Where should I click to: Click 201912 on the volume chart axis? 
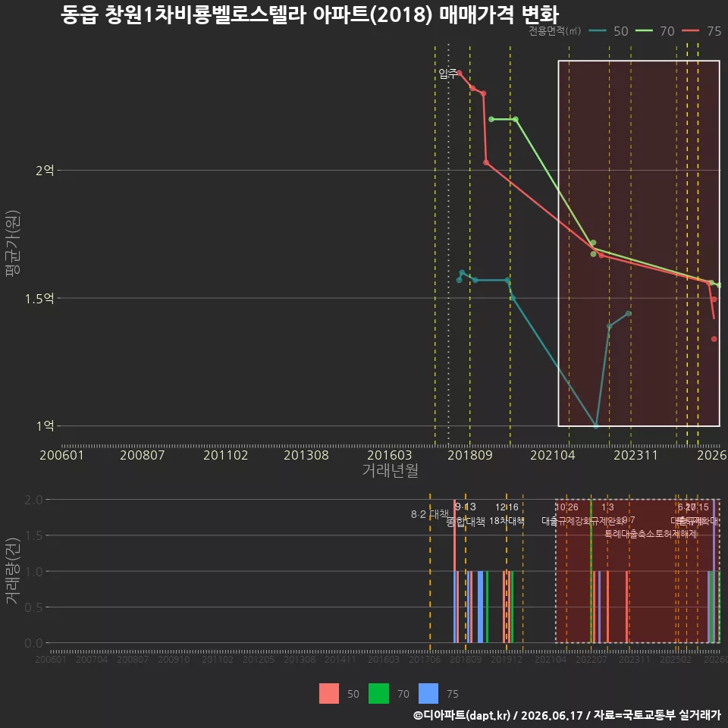(507, 659)
